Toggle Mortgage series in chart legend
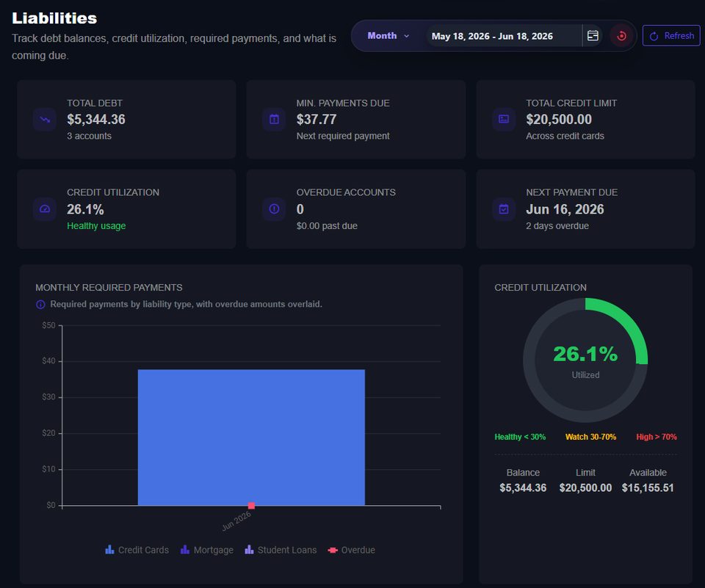 point(207,550)
